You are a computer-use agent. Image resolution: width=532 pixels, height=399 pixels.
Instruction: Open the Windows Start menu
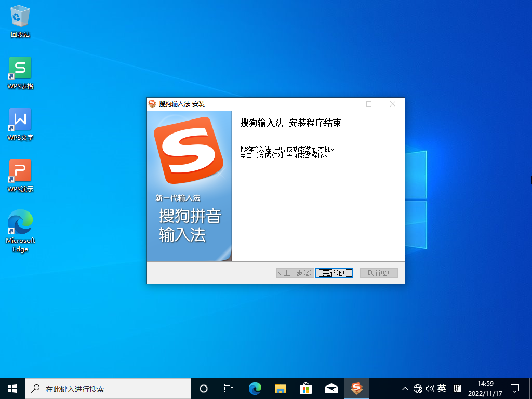pyautogui.click(x=12, y=389)
